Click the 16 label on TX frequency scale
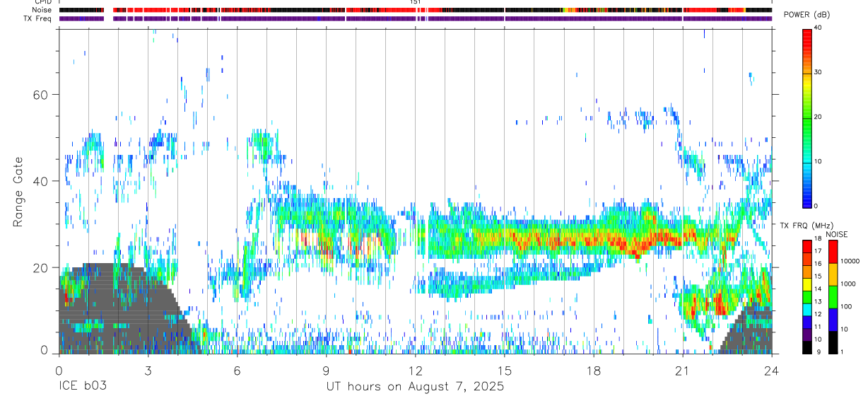This screenshot has height=401, width=868. tap(818, 264)
